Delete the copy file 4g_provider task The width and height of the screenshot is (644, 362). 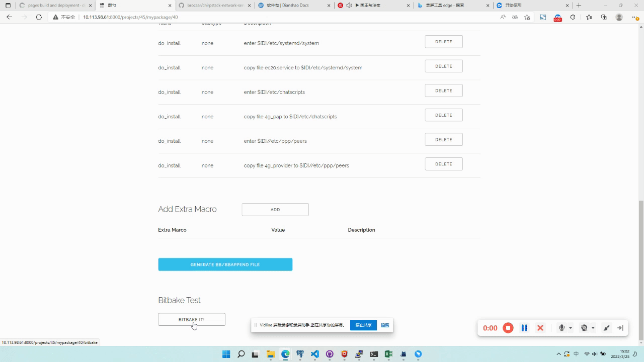click(444, 164)
